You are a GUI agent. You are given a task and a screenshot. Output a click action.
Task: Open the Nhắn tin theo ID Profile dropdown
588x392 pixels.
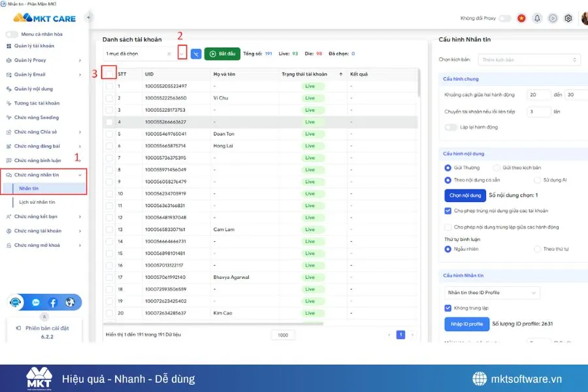492,292
